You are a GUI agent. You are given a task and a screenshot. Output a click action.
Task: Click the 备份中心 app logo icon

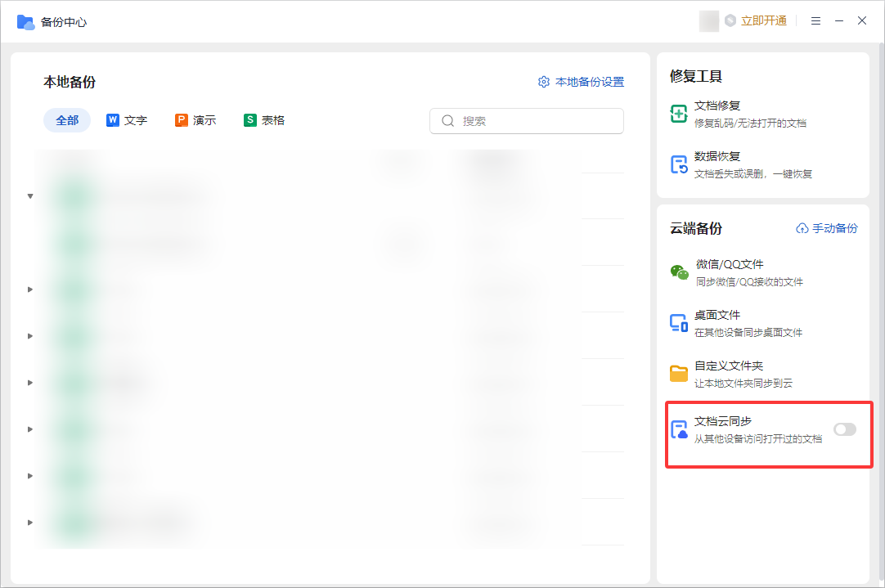click(x=25, y=21)
